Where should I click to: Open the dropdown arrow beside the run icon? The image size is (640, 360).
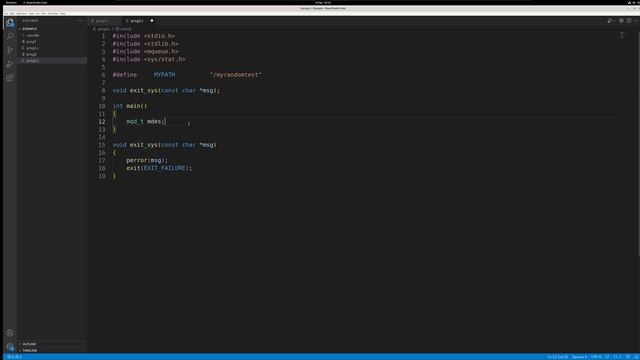pyautogui.click(x=615, y=20)
